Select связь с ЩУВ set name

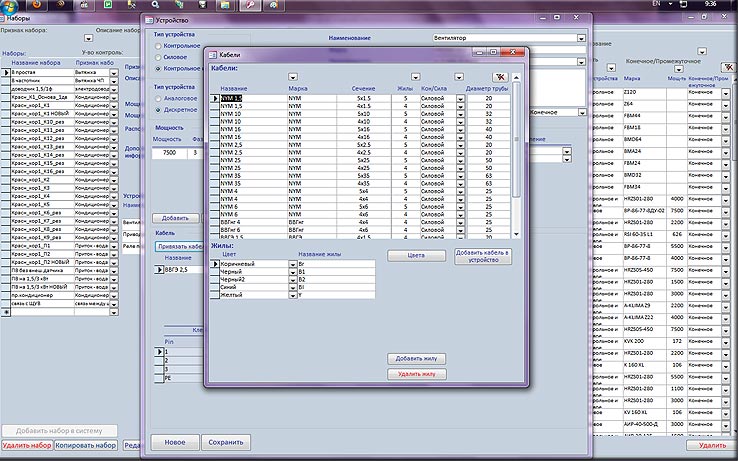42,304
